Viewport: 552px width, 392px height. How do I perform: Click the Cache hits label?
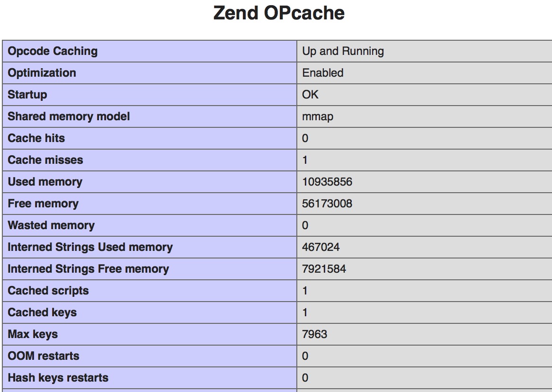(36, 138)
